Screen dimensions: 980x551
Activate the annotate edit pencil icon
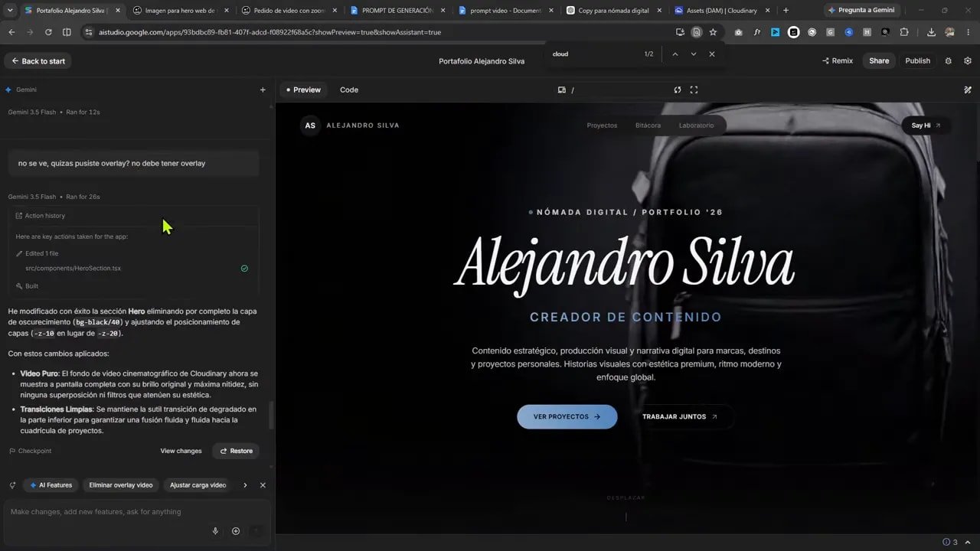(968, 90)
